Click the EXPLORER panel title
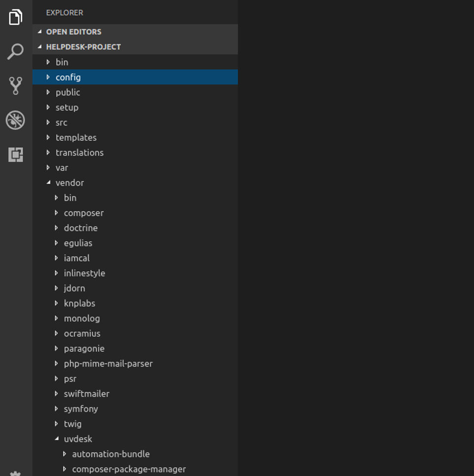This screenshot has width=474, height=476. point(65,12)
